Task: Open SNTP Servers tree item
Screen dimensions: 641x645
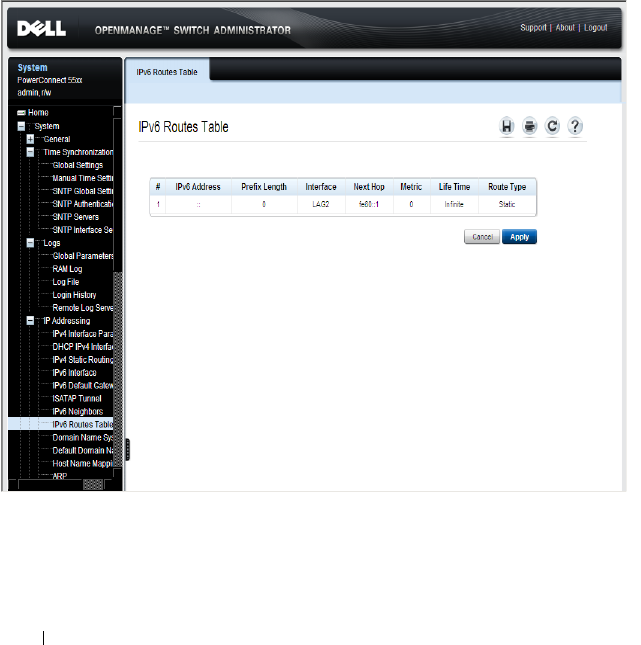Action: pos(76,217)
